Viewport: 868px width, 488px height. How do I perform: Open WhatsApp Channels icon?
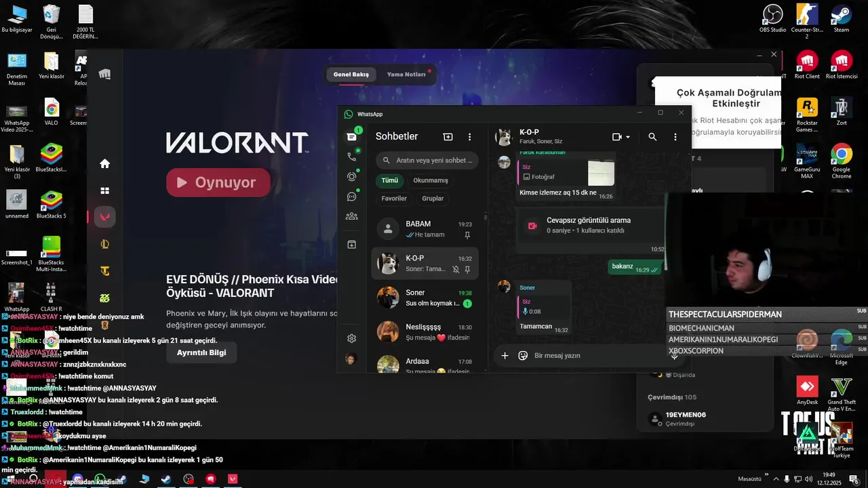point(351,197)
